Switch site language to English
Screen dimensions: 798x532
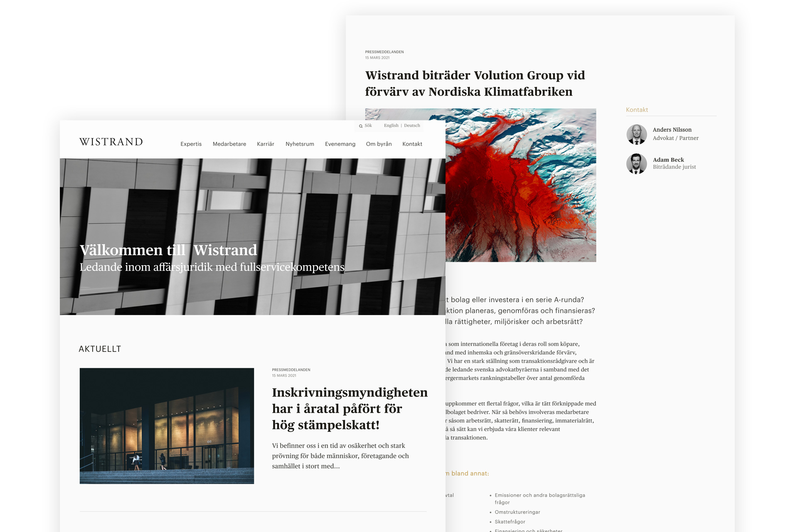click(391, 126)
